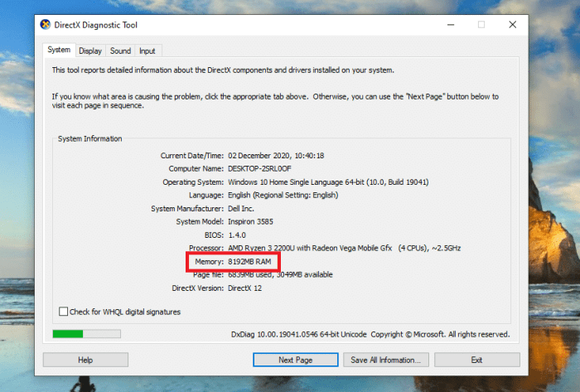Click the 'Computer Name:' label

[x=196, y=168]
